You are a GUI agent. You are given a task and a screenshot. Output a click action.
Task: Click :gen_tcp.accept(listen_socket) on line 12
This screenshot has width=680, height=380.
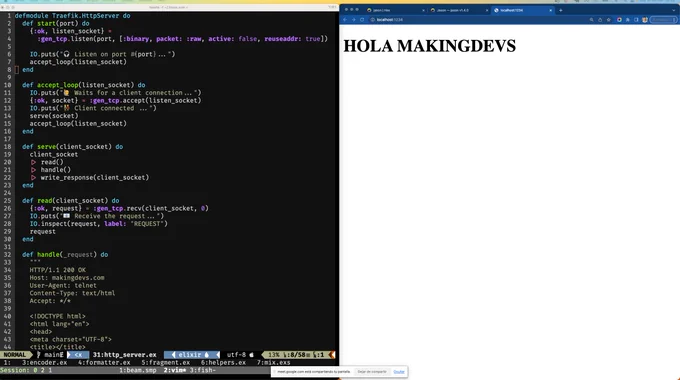(145, 101)
